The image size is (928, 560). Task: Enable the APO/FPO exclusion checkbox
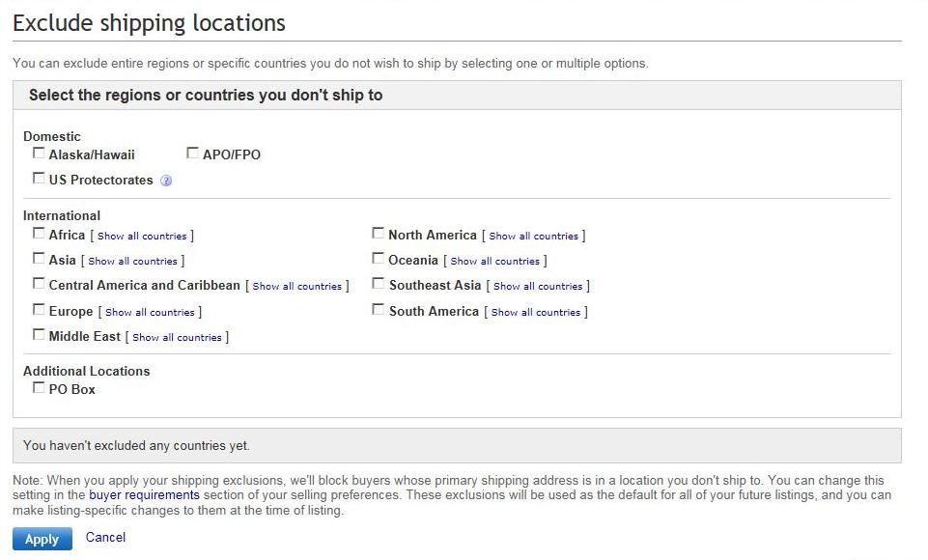[x=193, y=153]
